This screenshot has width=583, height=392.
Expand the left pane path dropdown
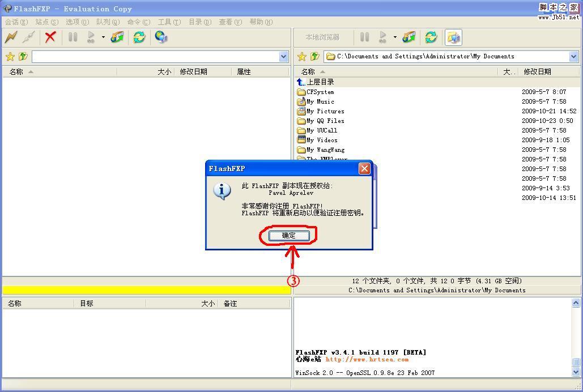[284, 57]
